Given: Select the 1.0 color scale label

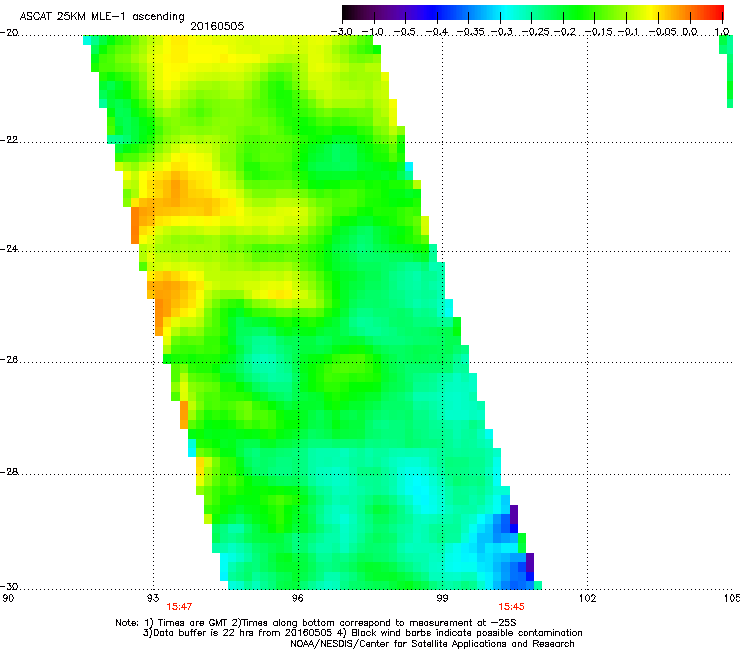Looking at the screenshot, I should 722,32.
